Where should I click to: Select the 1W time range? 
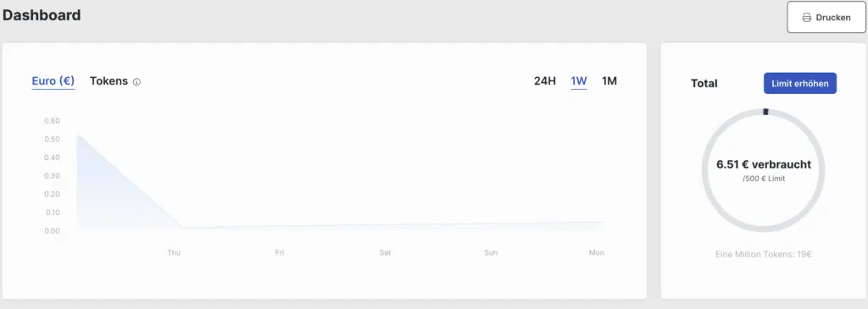click(x=578, y=81)
